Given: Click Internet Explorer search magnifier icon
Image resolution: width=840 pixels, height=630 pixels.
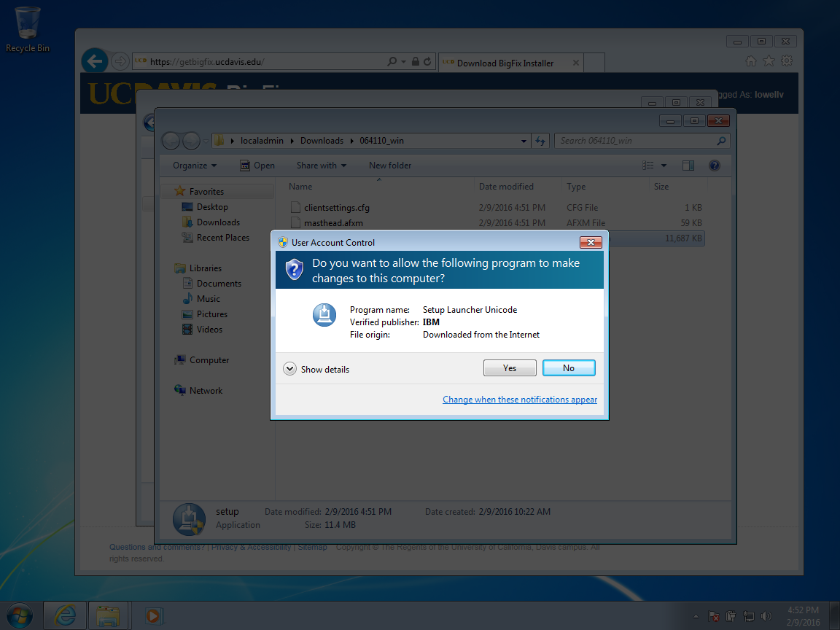Looking at the screenshot, I should coord(392,61).
